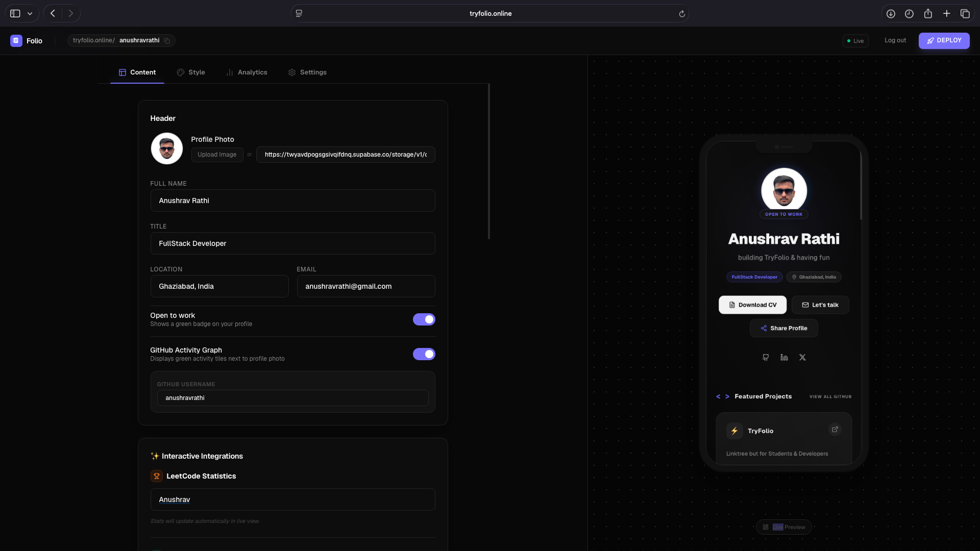Open the browser history clock icon
Image resolution: width=980 pixels, height=551 pixels.
pyautogui.click(x=909, y=14)
